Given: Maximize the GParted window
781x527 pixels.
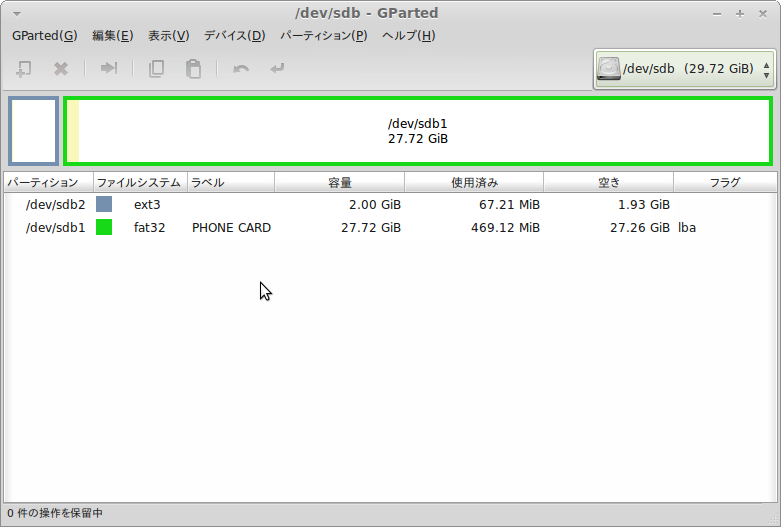Looking at the screenshot, I should 740,14.
